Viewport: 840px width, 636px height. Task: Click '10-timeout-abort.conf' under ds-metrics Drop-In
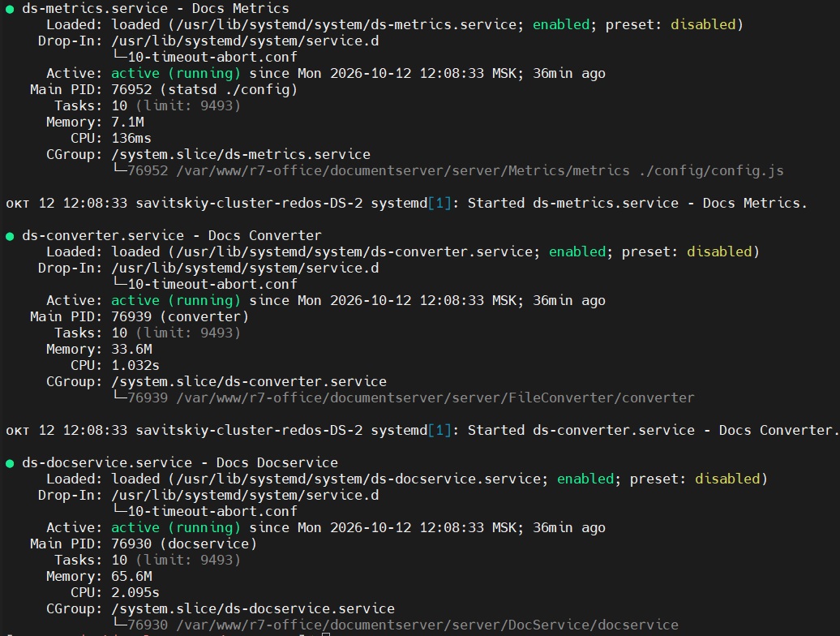click(212, 57)
